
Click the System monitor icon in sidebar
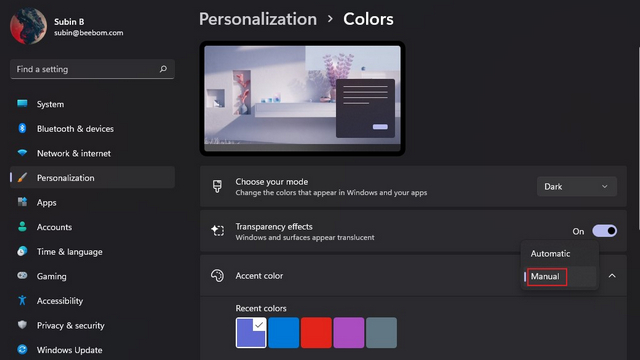22,104
